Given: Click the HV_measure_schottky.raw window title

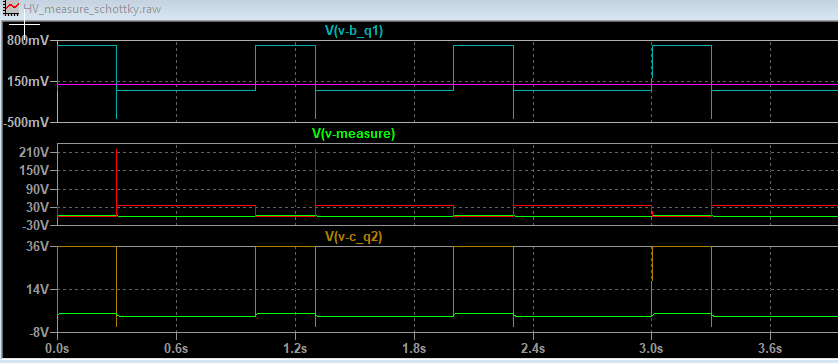Looking at the screenshot, I should pos(92,9).
